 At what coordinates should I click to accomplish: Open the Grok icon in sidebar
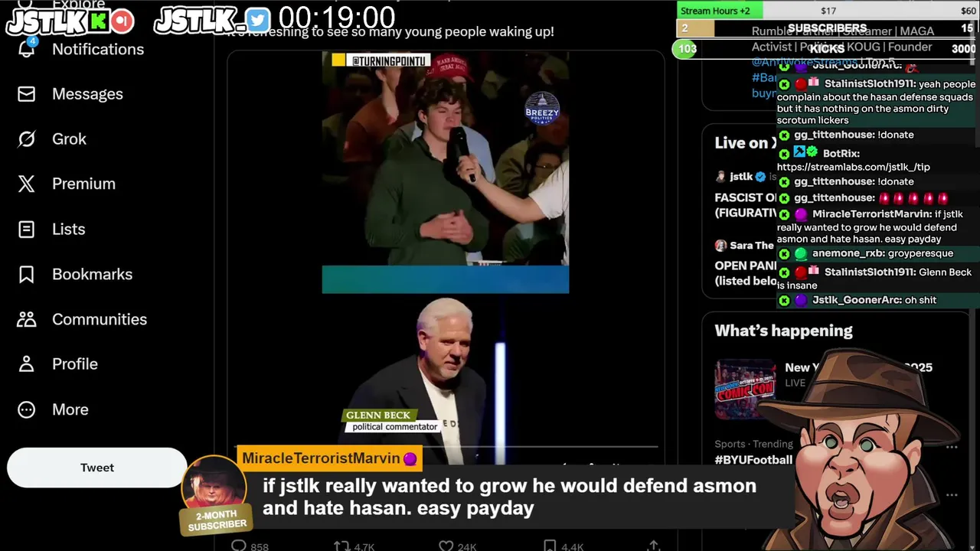[x=27, y=139]
